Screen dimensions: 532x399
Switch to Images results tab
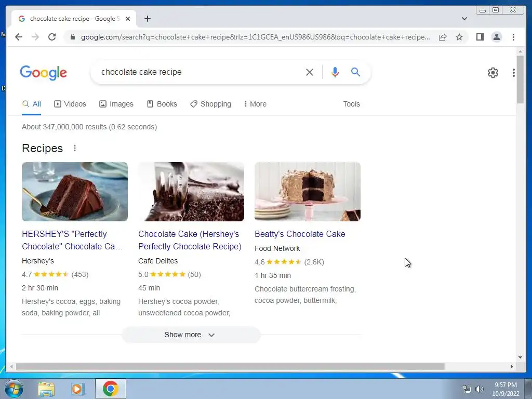tap(116, 104)
